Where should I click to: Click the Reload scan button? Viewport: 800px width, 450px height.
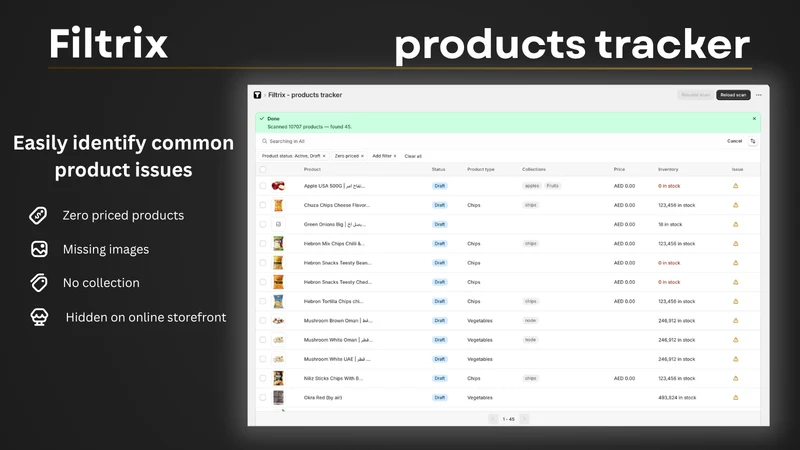(733, 95)
